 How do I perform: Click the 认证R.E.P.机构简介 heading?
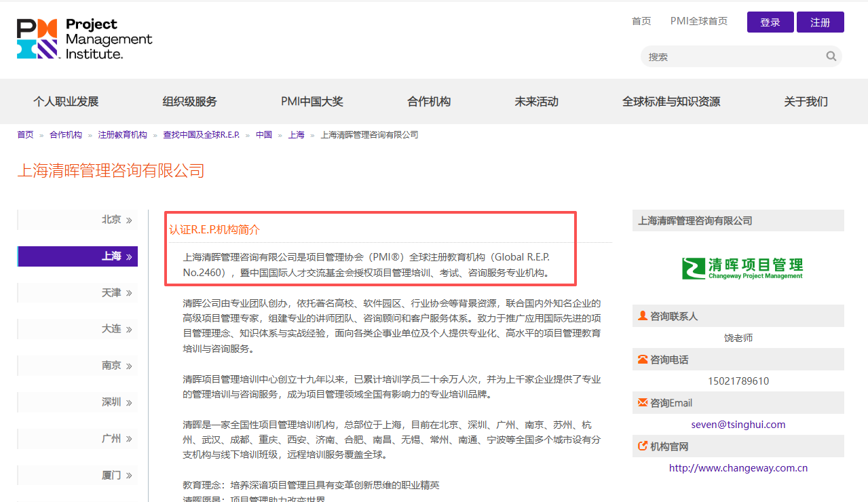[214, 229]
